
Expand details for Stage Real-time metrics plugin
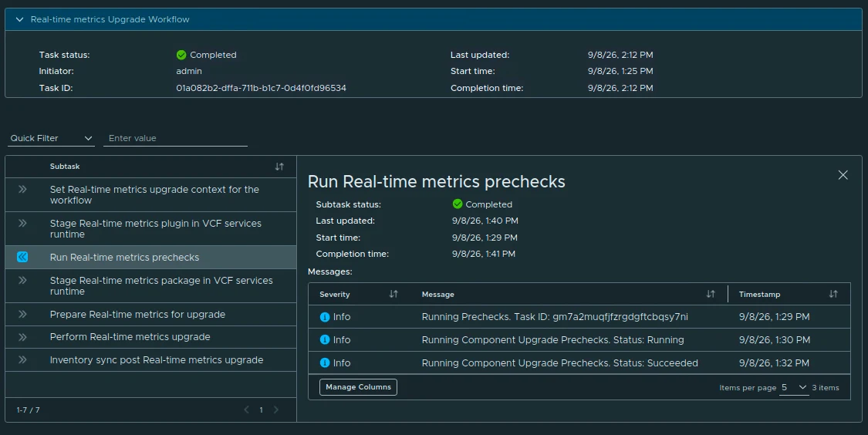pyautogui.click(x=22, y=223)
